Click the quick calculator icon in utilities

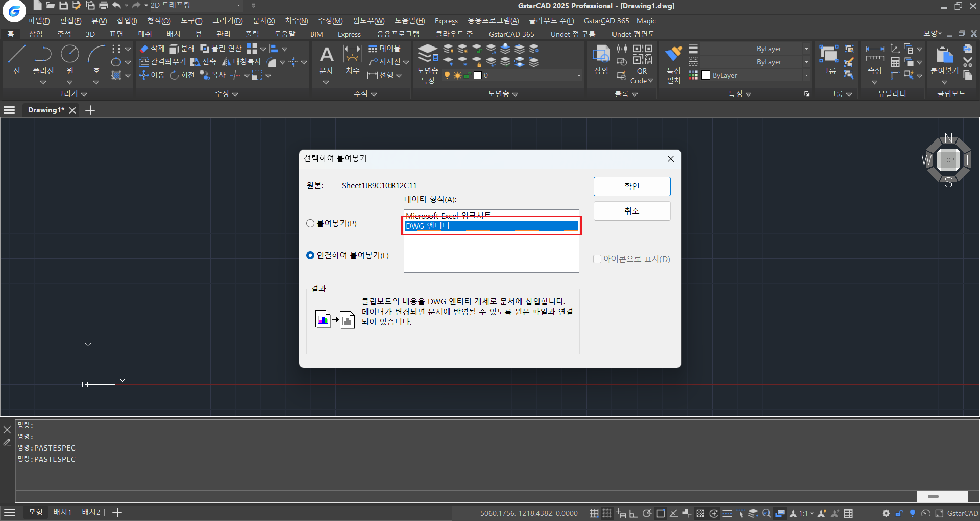[895, 62]
